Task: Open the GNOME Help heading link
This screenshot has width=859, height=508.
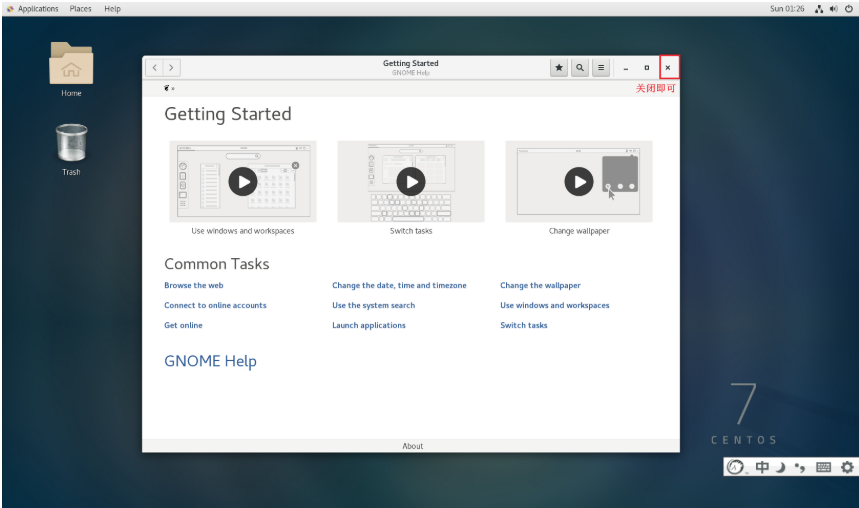Action: click(x=210, y=361)
